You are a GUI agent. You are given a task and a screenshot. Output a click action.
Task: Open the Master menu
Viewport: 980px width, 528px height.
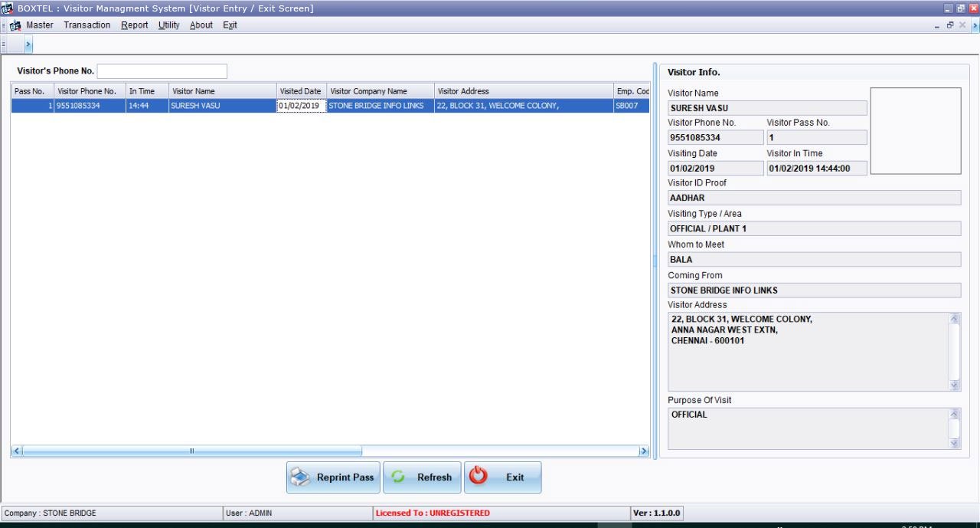pyautogui.click(x=40, y=25)
